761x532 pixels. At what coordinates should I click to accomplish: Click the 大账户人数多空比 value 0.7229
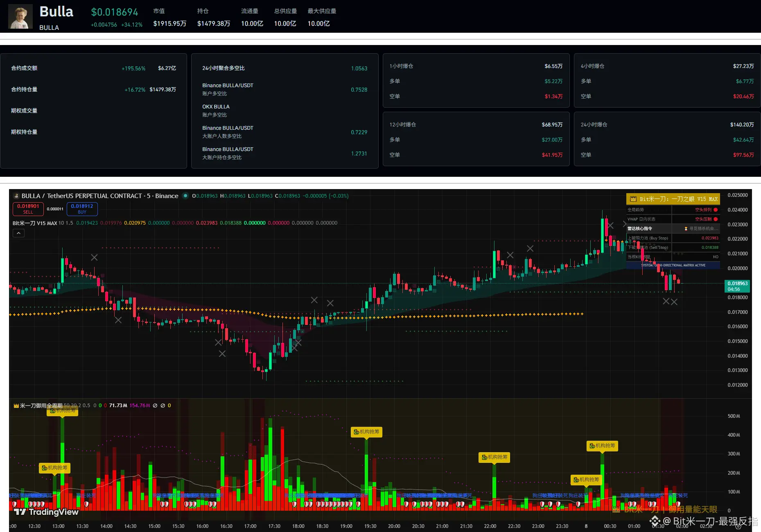pyautogui.click(x=359, y=132)
